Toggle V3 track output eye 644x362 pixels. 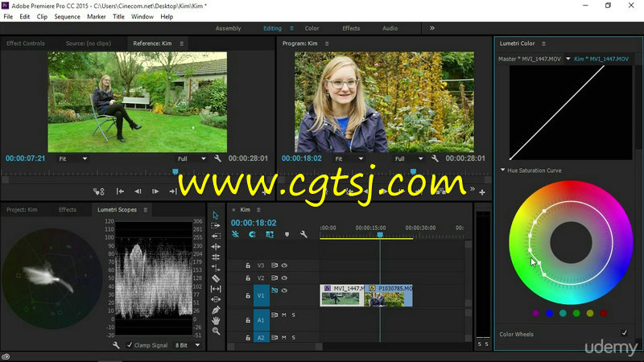(284, 265)
